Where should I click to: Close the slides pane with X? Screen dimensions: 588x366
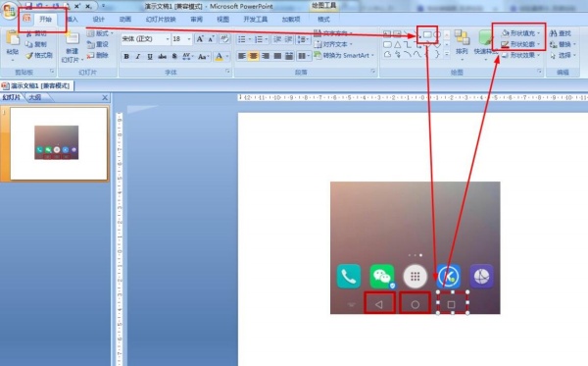pyautogui.click(x=105, y=97)
